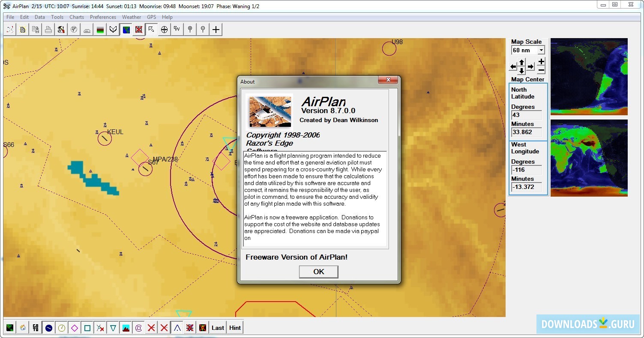The width and height of the screenshot is (644, 338).
Task: Click the North Latitude Minutes field
Action: (527, 132)
